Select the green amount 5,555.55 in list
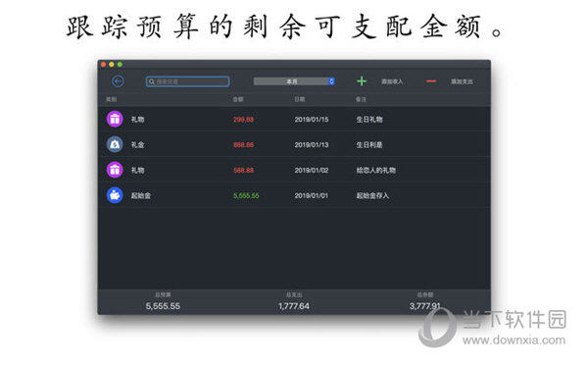 (246, 195)
